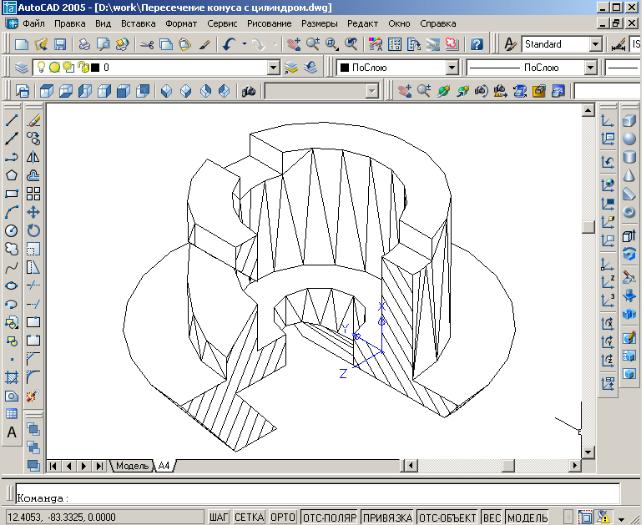Click the horizontal scrollbar thumb
This screenshot has width=642, height=525.
pos(508,466)
